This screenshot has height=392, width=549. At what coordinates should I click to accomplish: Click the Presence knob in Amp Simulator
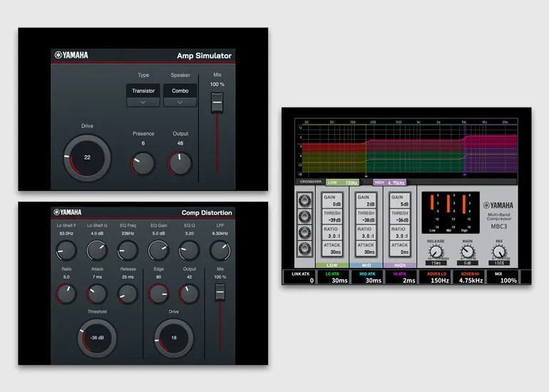[143, 163]
